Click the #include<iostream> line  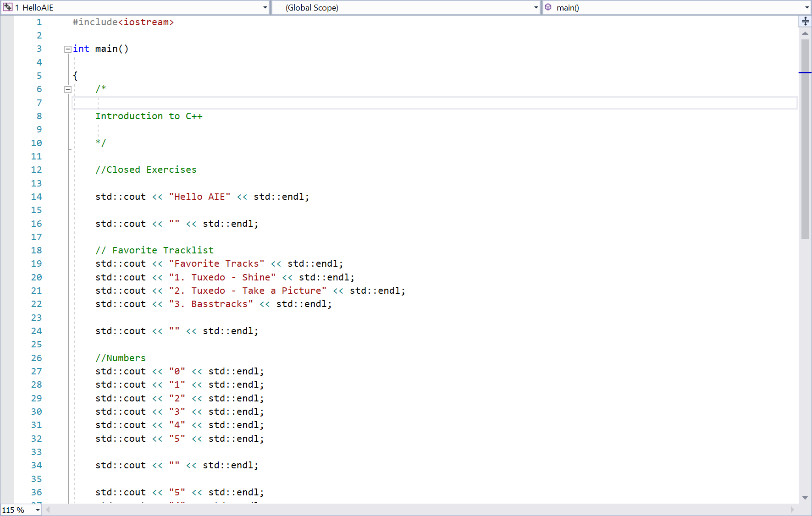click(123, 22)
